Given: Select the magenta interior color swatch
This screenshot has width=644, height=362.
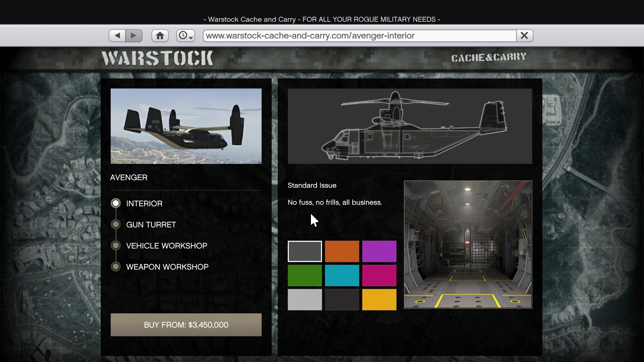Looking at the screenshot, I should click(x=379, y=276).
